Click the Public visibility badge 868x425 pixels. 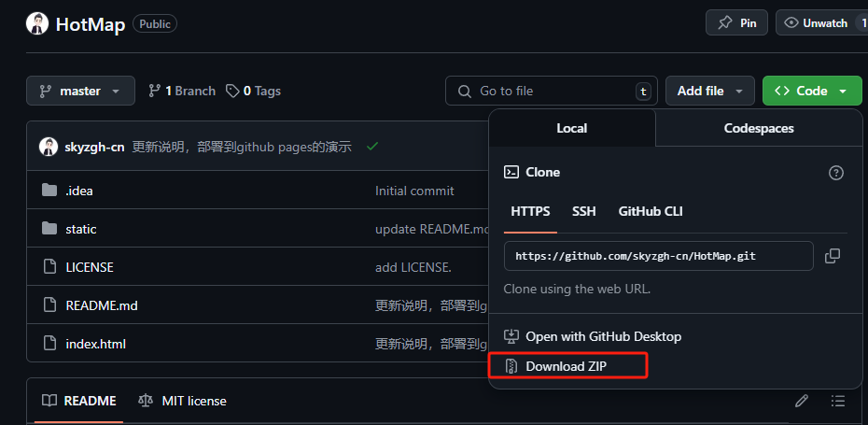[155, 24]
